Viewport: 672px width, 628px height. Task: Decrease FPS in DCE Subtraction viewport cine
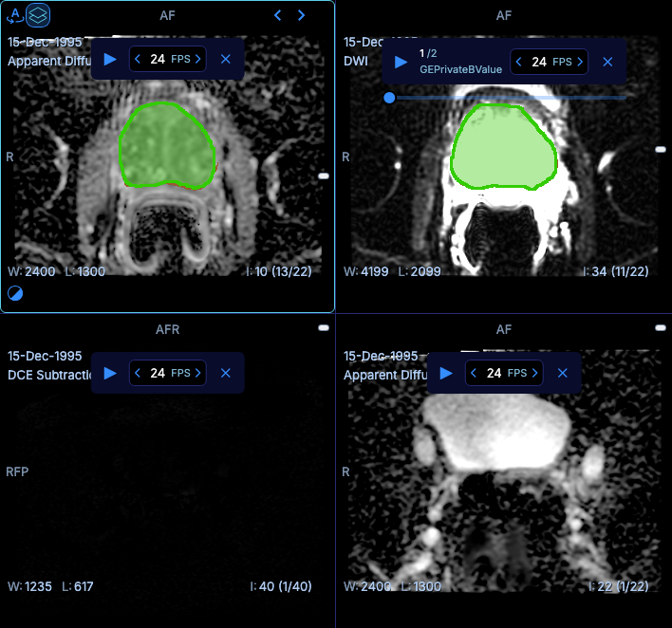pos(138,373)
